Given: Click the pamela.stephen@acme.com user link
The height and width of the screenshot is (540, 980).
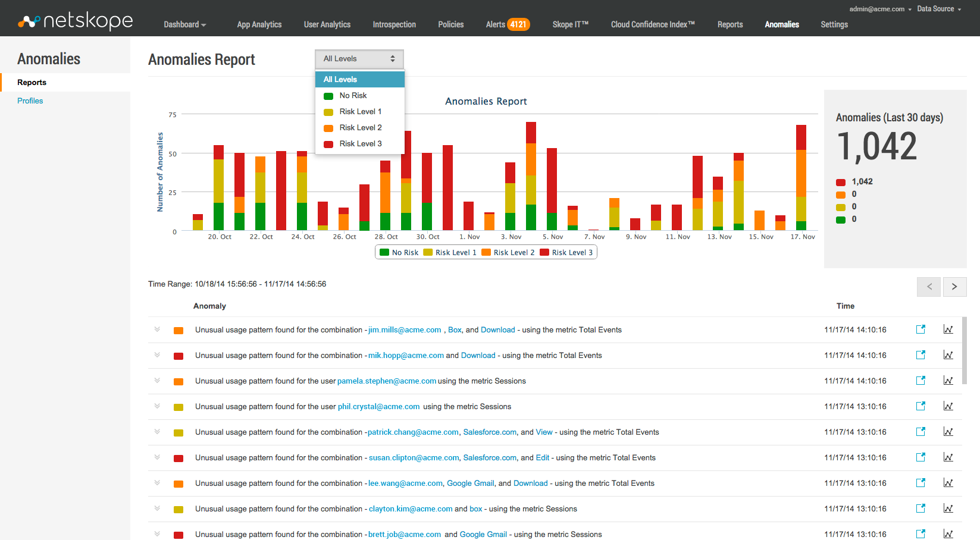Looking at the screenshot, I should coord(386,381).
